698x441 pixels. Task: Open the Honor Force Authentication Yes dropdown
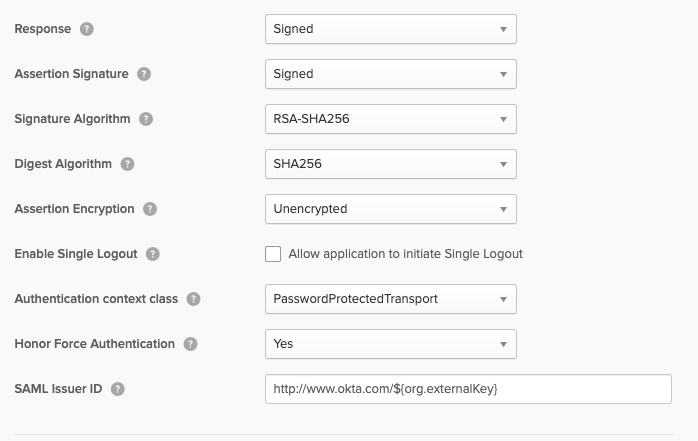click(x=391, y=344)
